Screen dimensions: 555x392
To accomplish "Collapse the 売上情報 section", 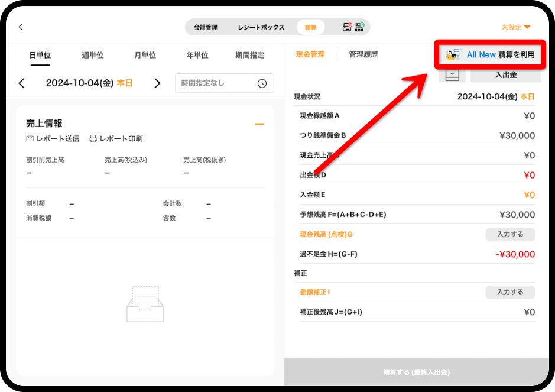I will point(259,124).
